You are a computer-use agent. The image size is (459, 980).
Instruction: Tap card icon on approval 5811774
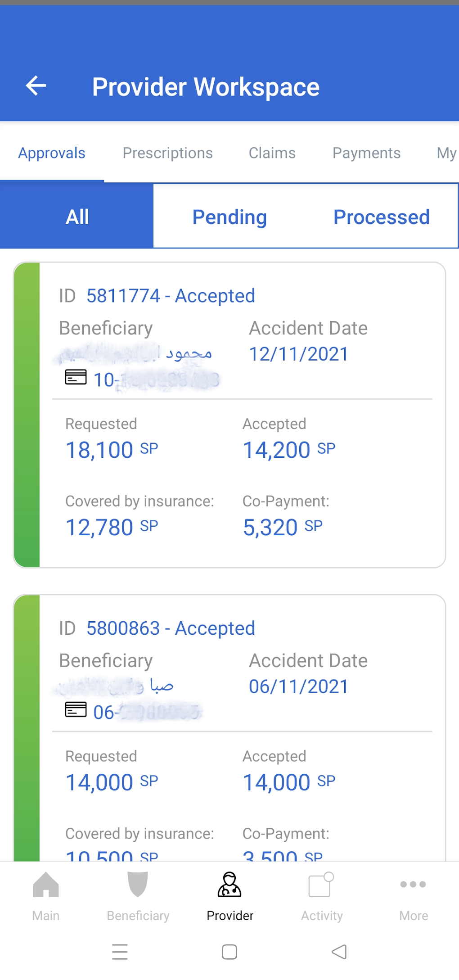point(76,377)
